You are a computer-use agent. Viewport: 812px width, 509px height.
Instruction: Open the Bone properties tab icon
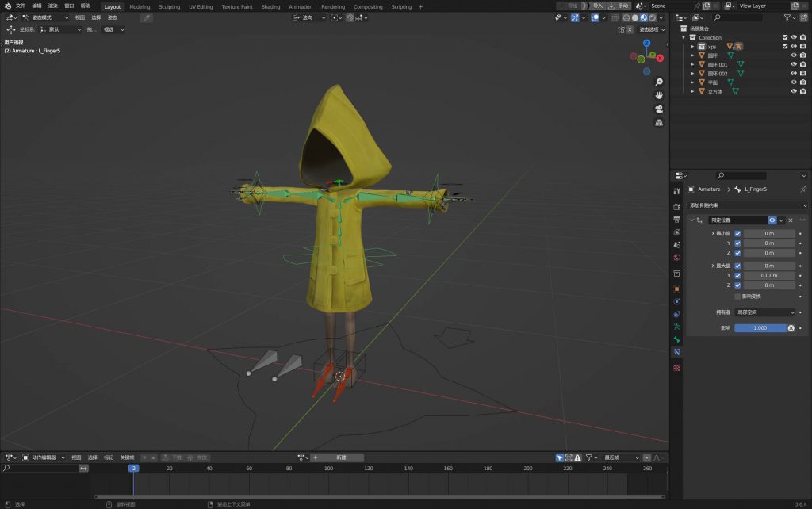(x=677, y=339)
